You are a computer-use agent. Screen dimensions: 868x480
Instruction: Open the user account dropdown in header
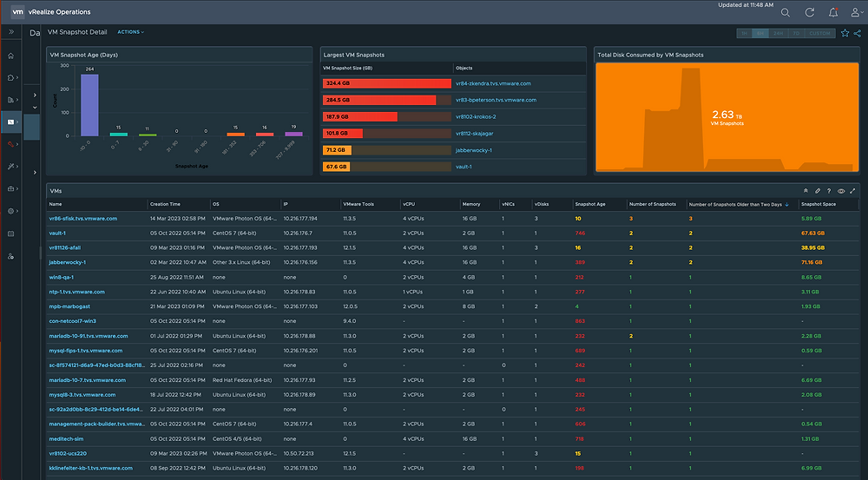click(x=857, y=12)
